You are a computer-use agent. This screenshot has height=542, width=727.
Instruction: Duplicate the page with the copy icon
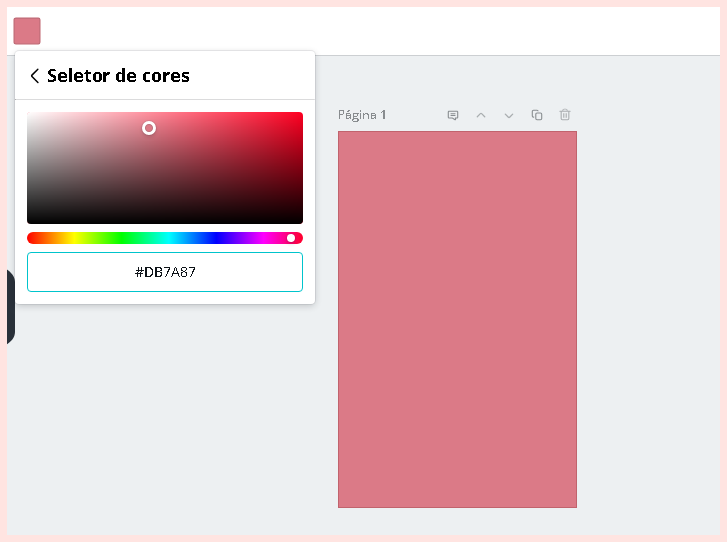pos(537,115)
